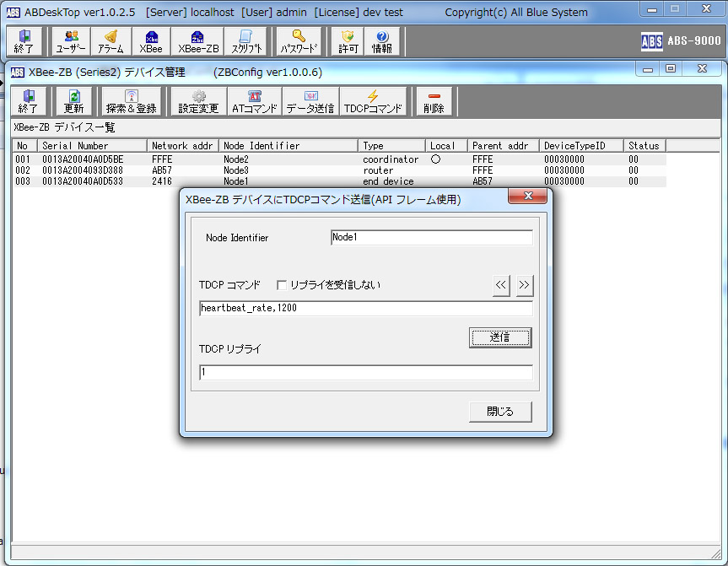Image resolution: width=728 pixels, height=566 pixels.
Task: Toggle リプライを受信しない checkbox
Action: [282, 285]
